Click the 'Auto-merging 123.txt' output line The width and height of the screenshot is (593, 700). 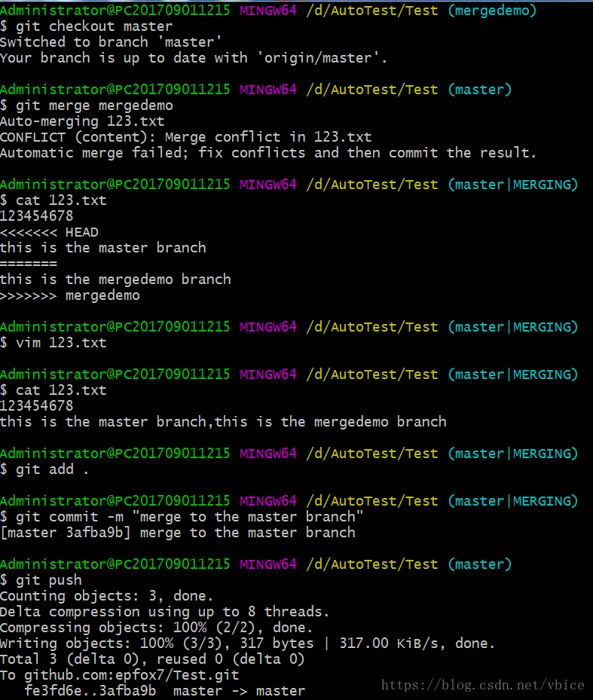[x=82, y=121]
